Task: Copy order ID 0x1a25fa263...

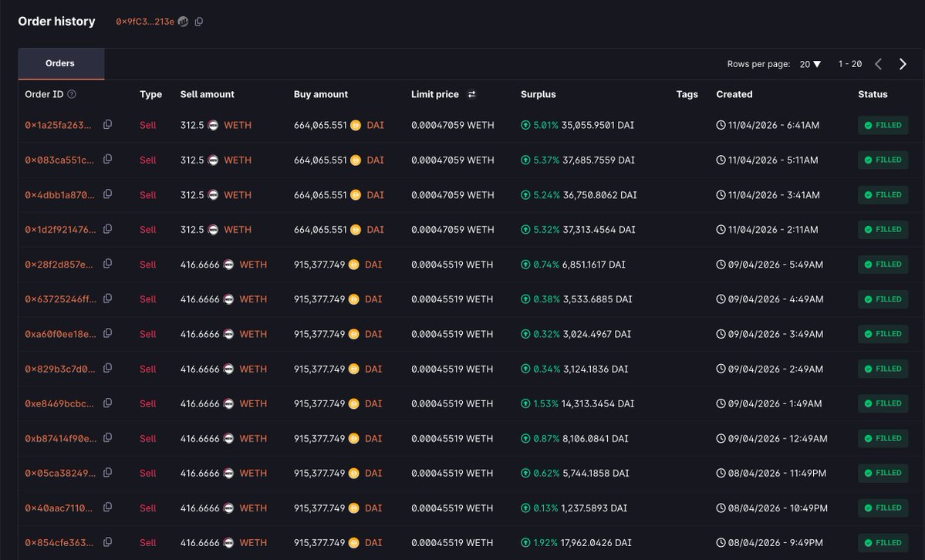Action: click(107, 124)
